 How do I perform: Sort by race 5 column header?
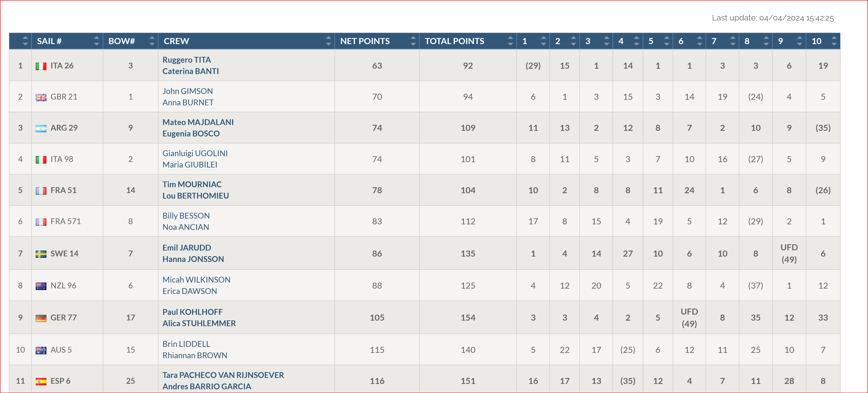point(658,41)
